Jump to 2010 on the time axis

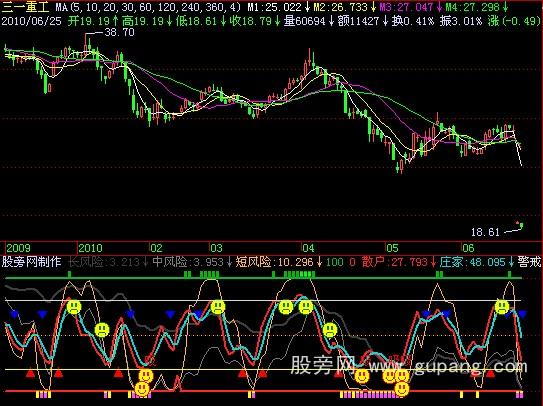pos(90,248)
